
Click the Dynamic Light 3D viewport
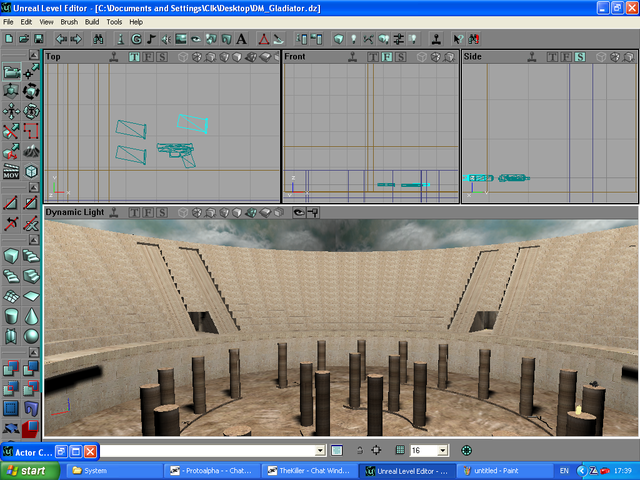(340, 320)
